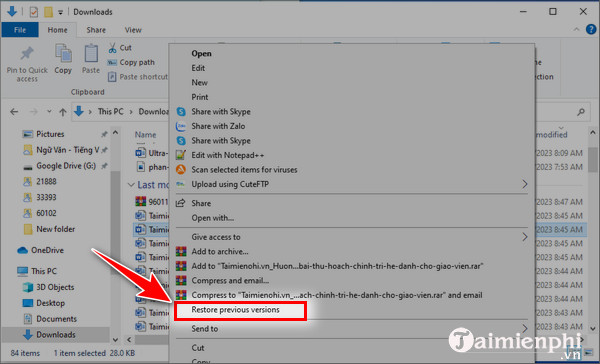Click the phan- file row
This screenshot has height=364, width=600.
pos(152,167)
